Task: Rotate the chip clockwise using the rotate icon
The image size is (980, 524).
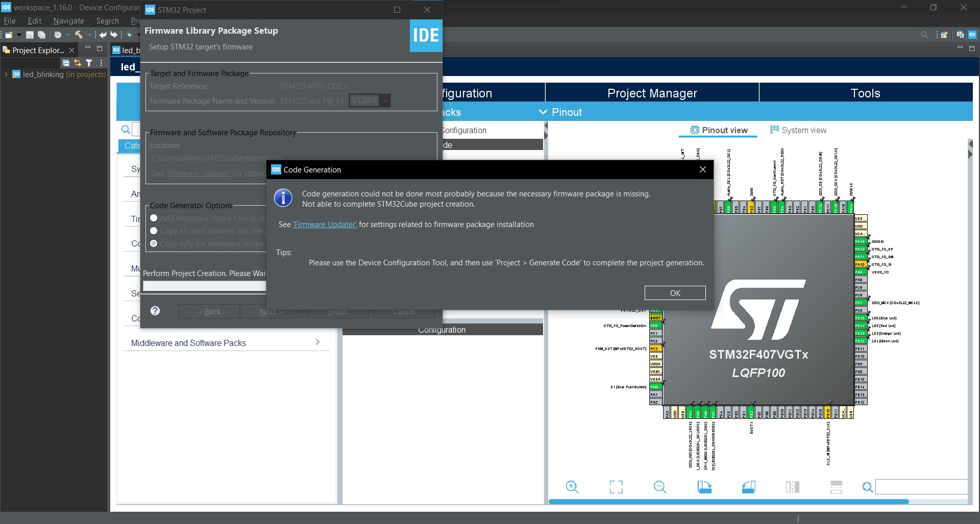Action: click(x=704, y=487)
